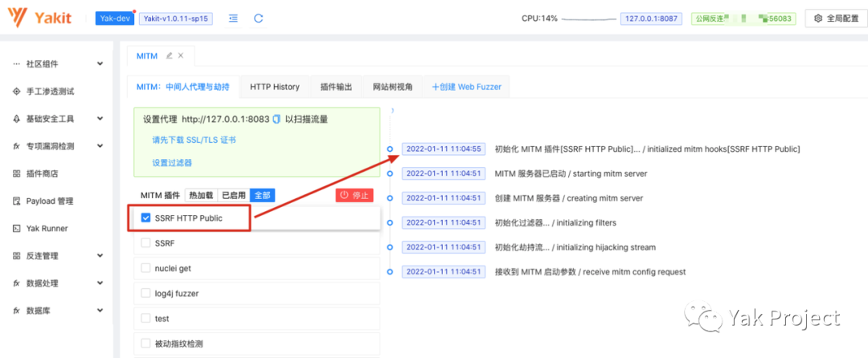Expand the 反连管理 menu chevron
The width and height of the screenshot is (868, 358).
[100, 256]
